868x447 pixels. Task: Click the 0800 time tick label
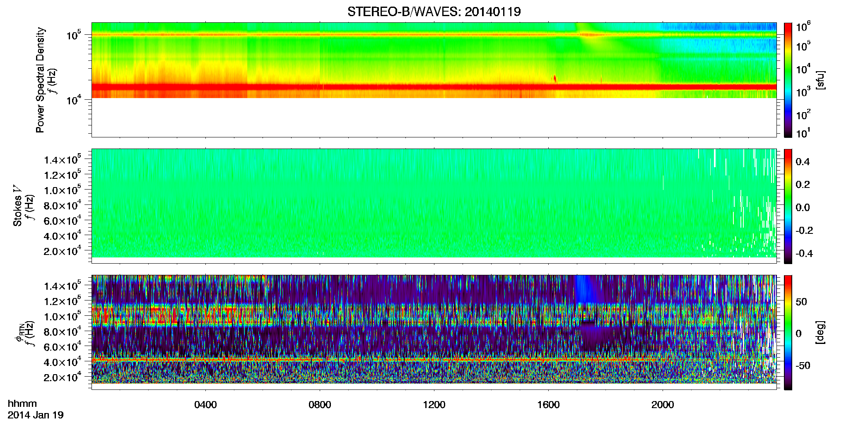tap(320, 405)
